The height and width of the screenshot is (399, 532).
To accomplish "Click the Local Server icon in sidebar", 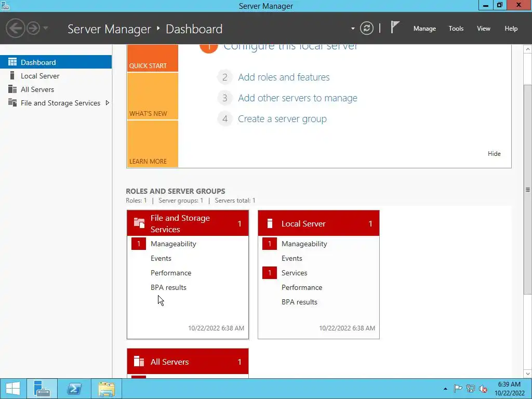I will (12, 75).
